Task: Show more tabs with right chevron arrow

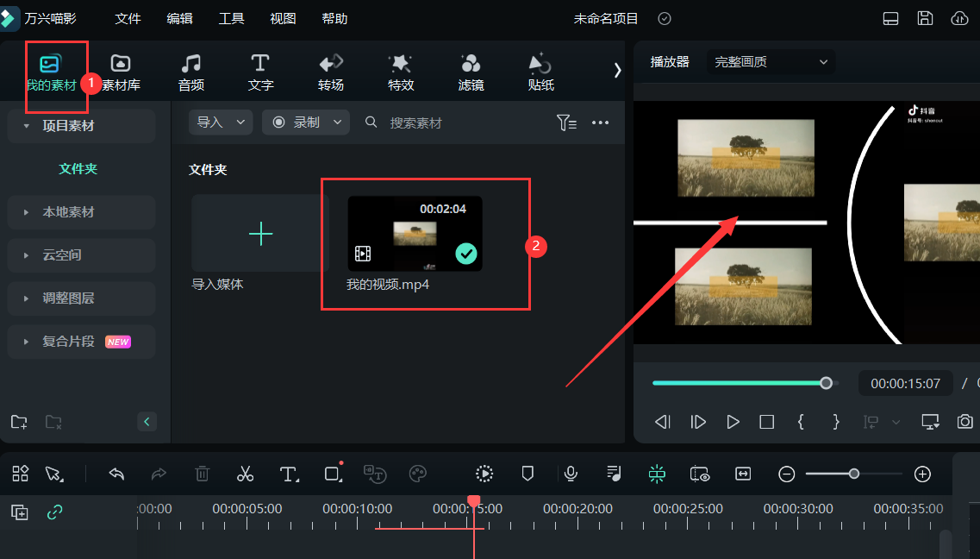Action: tap(617, 71)
